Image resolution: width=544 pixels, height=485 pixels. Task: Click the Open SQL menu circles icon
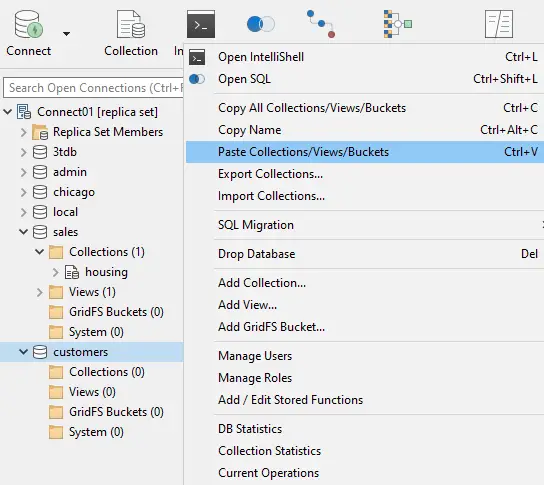[197, 79]
